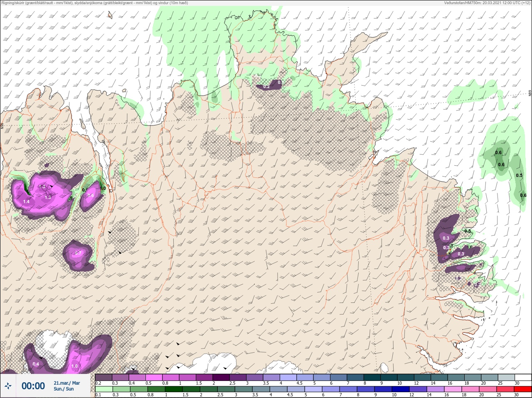532x398 pixels.
Task: Click the 0.7 precipitation value on the map
Action: click(x=78, y=253)
